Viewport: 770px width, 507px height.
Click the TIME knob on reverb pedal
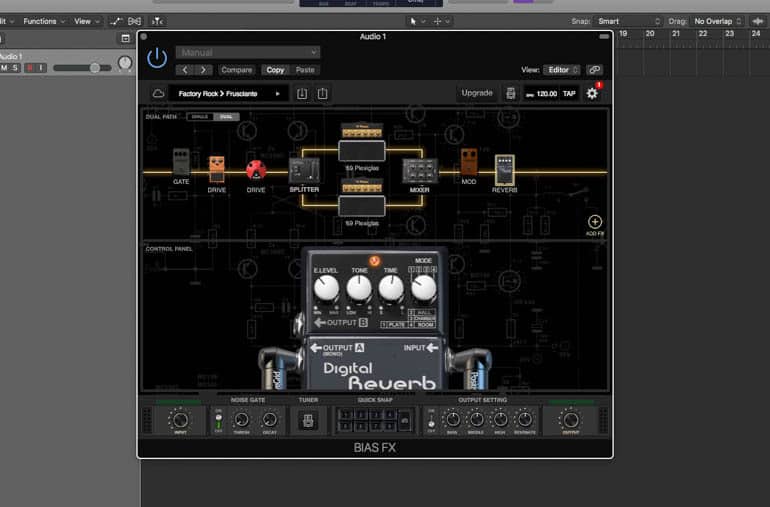391,288
